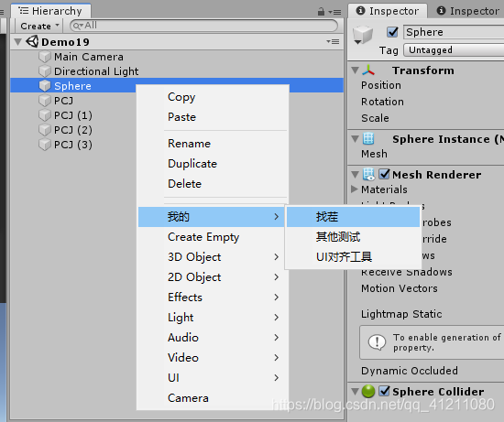Select Directional Light in the Hierarchy
The height and width of the screenshot is (422, 504).
pyautogui.click(x=177, y=71)
